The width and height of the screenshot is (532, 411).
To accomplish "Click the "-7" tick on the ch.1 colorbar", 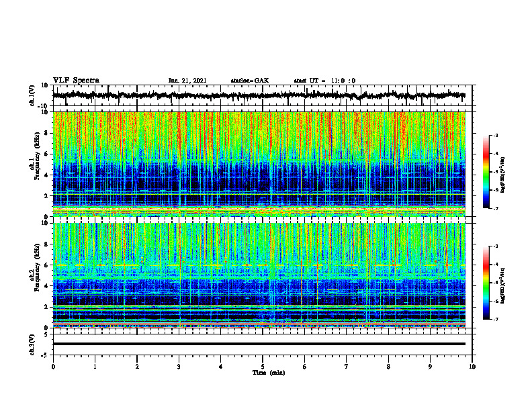I will point(496,208).
